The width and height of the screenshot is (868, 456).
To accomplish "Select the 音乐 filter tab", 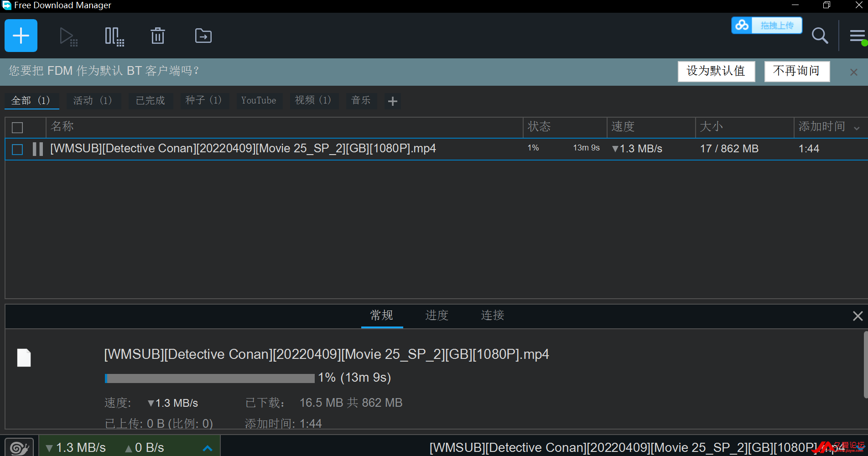I will click(x=361, y=100).
